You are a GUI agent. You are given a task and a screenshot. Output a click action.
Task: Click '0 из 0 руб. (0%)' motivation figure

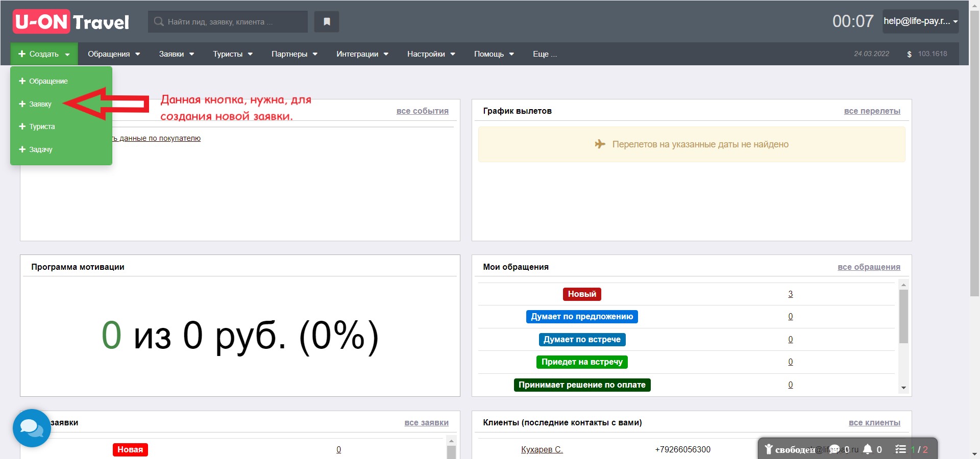[240, 336]
